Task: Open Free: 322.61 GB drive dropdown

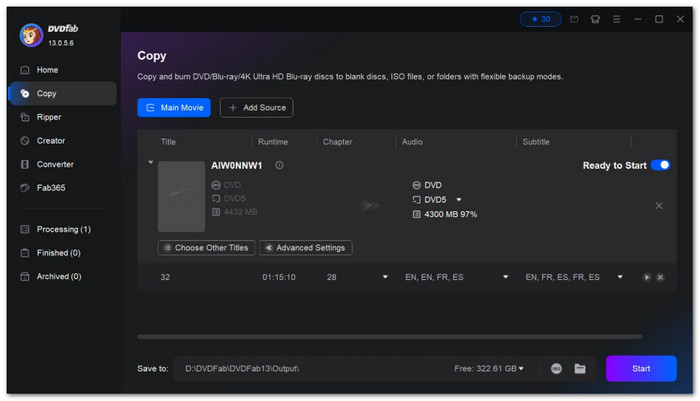Action: 489,368
